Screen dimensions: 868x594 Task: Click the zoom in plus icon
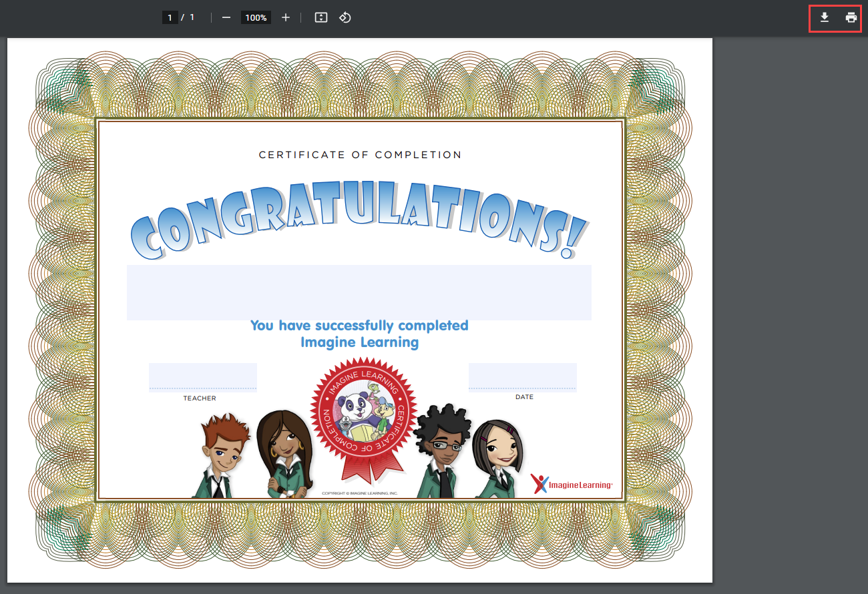(x=286, y=17)
